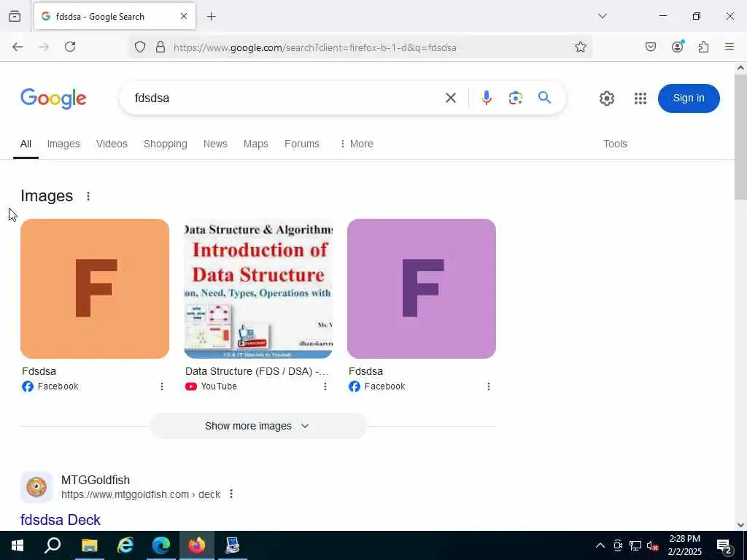Open options beside Images heading

tap(88, 196)
